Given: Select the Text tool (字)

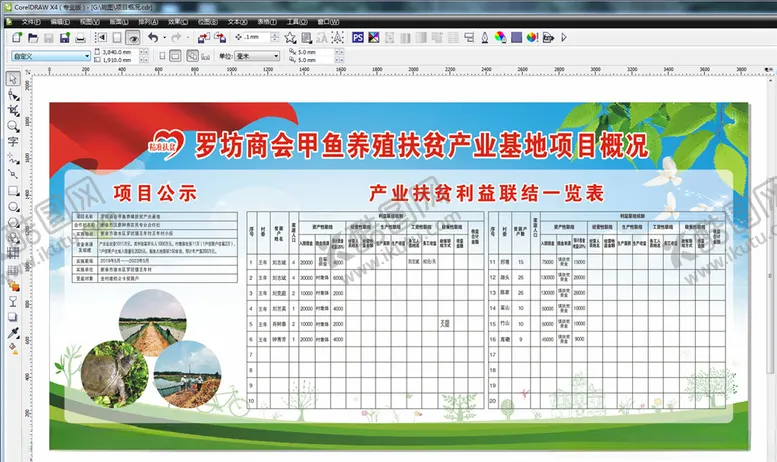Looking at the screenshot, I should tap(13, 142).
